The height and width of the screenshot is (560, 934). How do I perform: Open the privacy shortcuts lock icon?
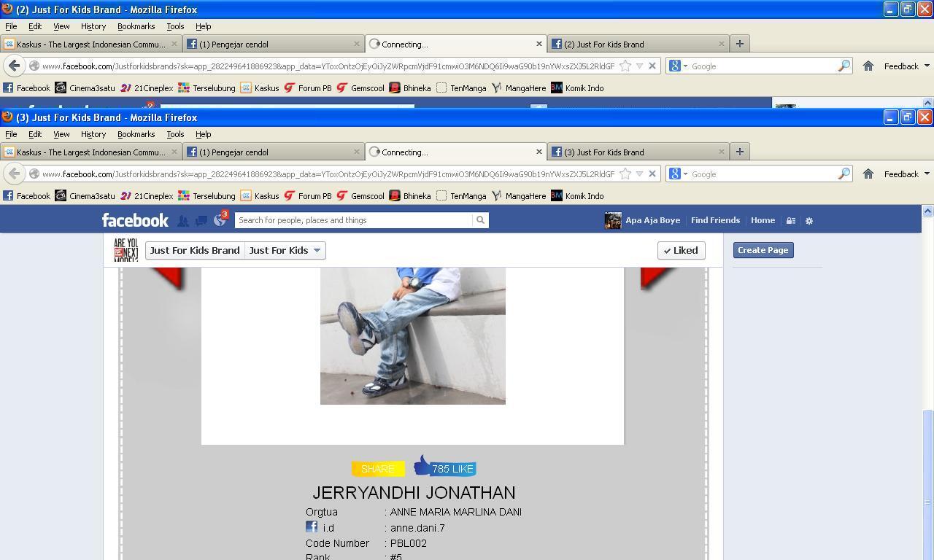[x=790, y=220]
